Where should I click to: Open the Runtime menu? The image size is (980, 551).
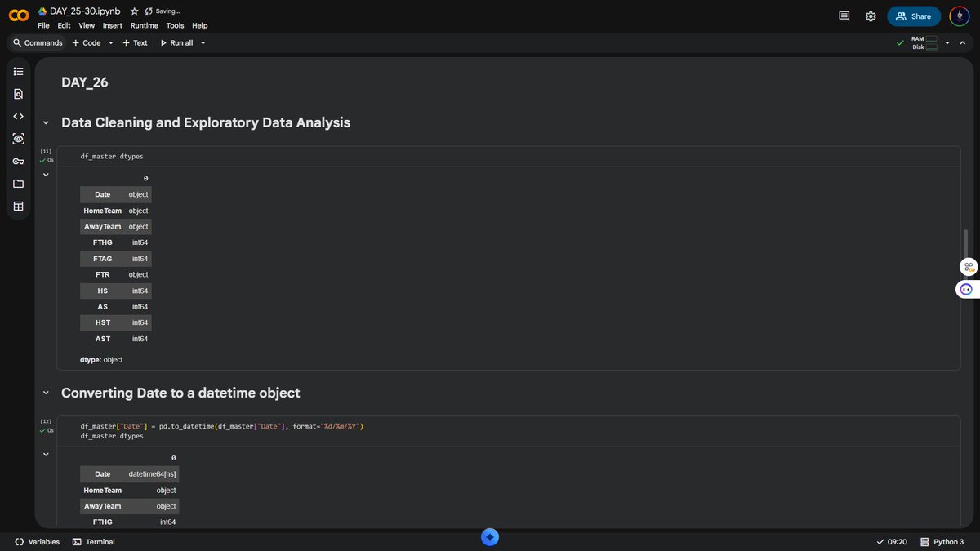click(x=145, y=25)
